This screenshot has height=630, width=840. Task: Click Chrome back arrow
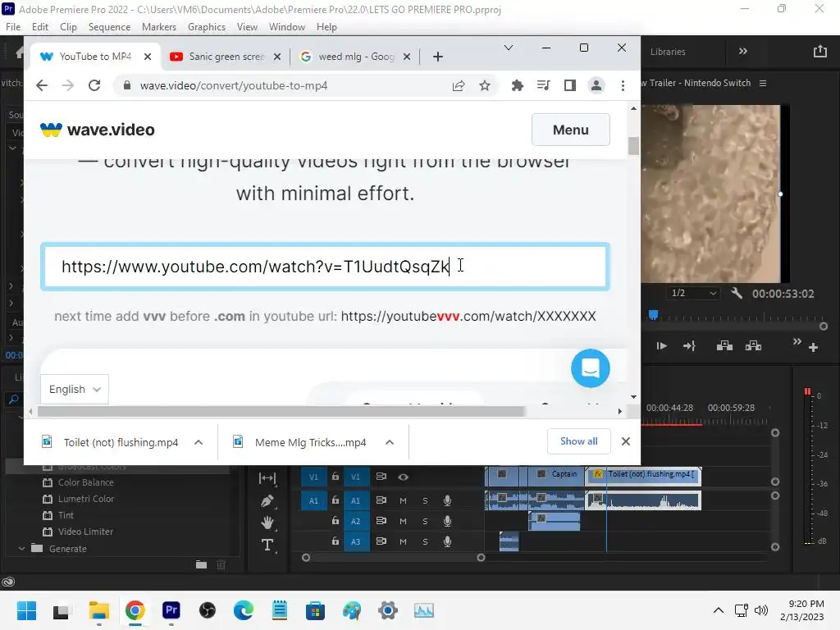[42, 85]
